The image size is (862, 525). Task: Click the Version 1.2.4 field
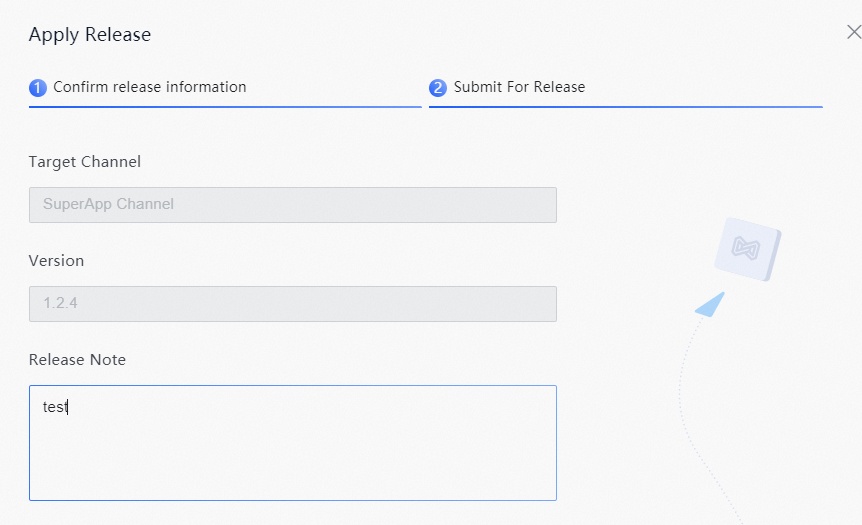[292, 304]
